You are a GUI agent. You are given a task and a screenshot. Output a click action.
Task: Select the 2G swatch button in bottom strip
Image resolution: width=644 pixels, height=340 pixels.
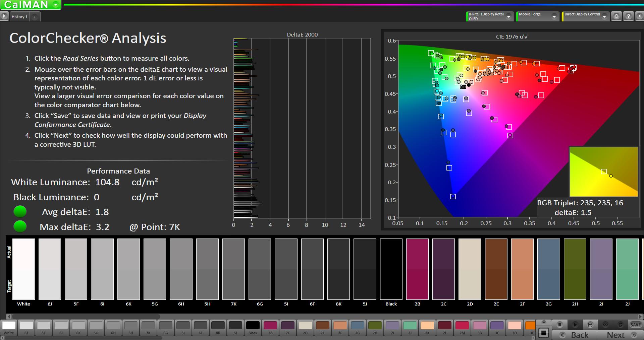pos(358,328)
